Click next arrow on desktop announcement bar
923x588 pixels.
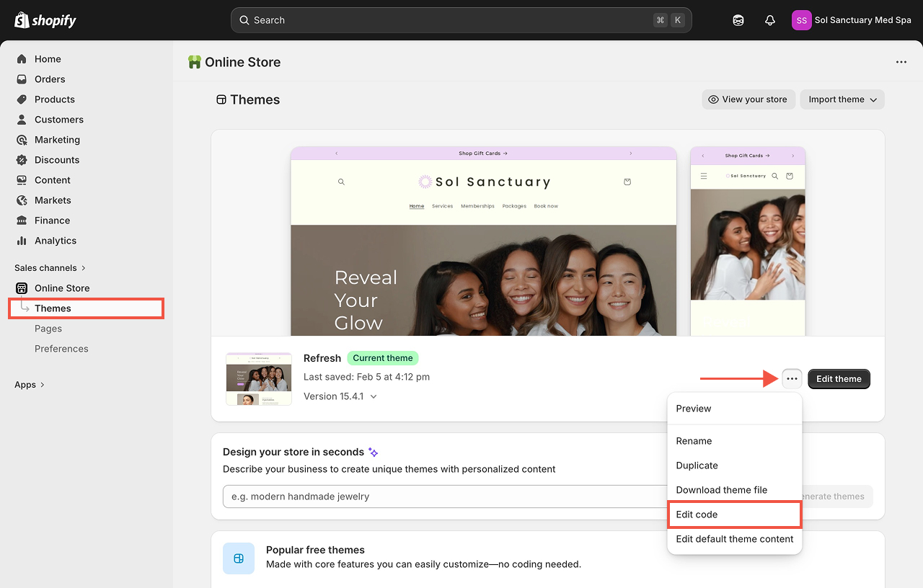click(631, 153)
